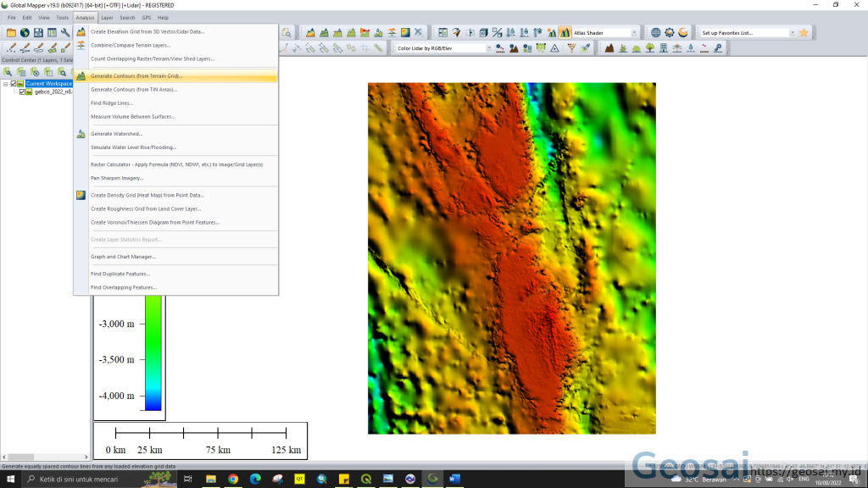Select the zoom magnifier icon in Control Center
The width and height of the screenshot is (868, 488).
coord(63,73)
